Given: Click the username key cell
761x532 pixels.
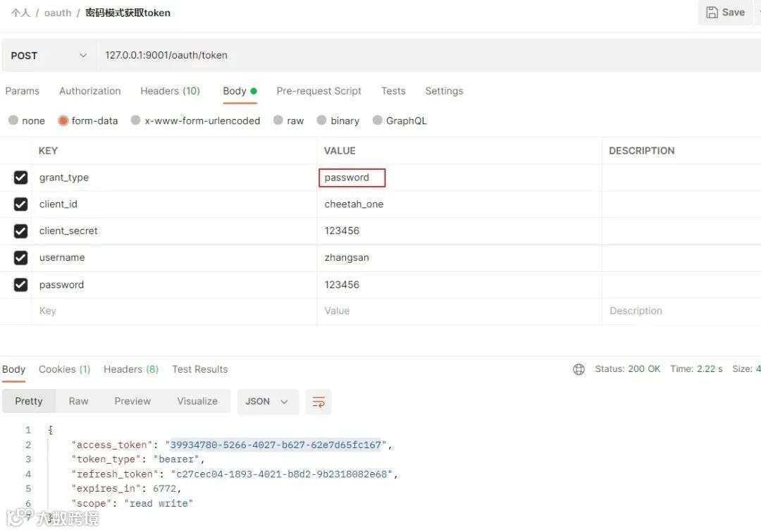Looking at the screenshot, I should (174, 258).
